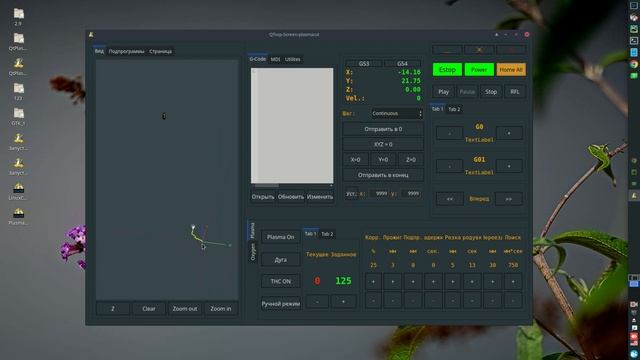Click Отправить в 0 button
Image resolution: width=640 pixels, height=360 pixels.
click(383, 129)
